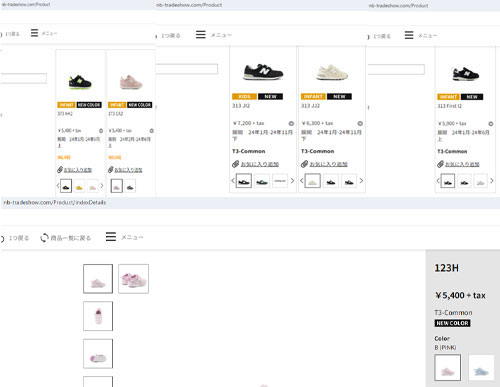500x387 pixels.
Task: Open the hamburger menu in the product detail header
Action: [111, 237]
